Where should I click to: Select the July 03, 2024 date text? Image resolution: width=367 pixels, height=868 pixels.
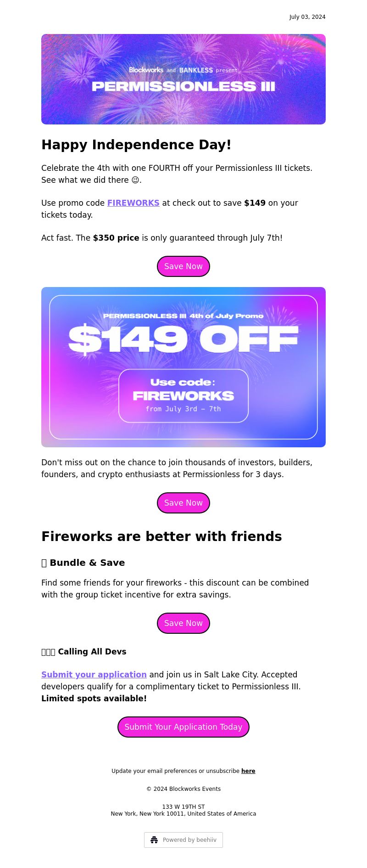(307, 17)
